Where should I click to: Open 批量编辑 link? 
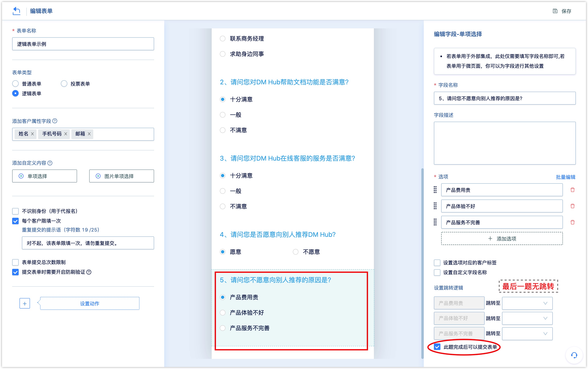[x=565, y=177]
